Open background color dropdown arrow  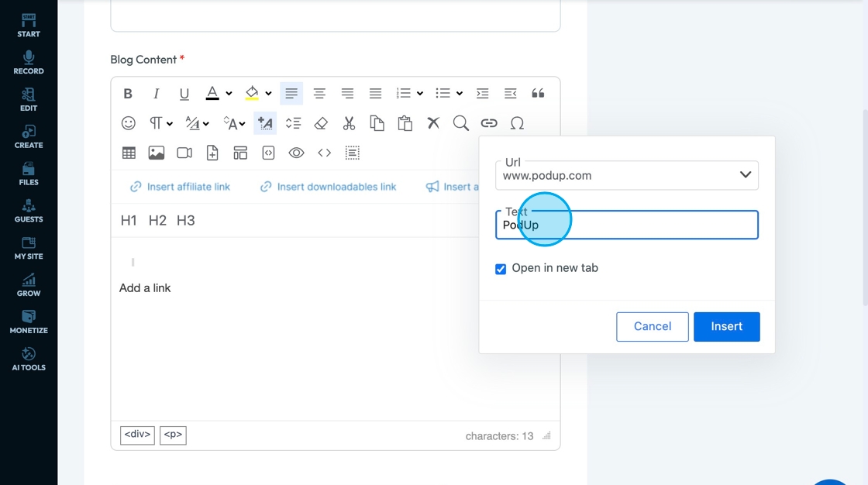pos(268,94)
